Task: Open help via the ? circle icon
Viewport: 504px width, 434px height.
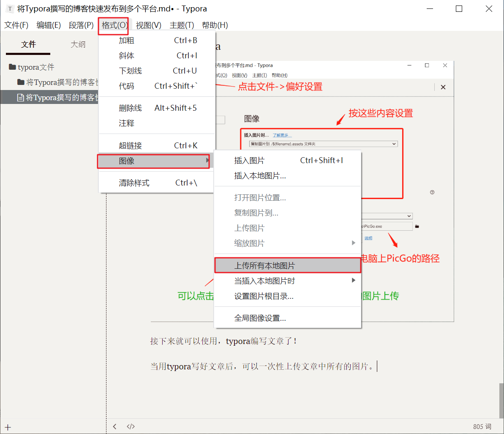Action: coord(432,192)
